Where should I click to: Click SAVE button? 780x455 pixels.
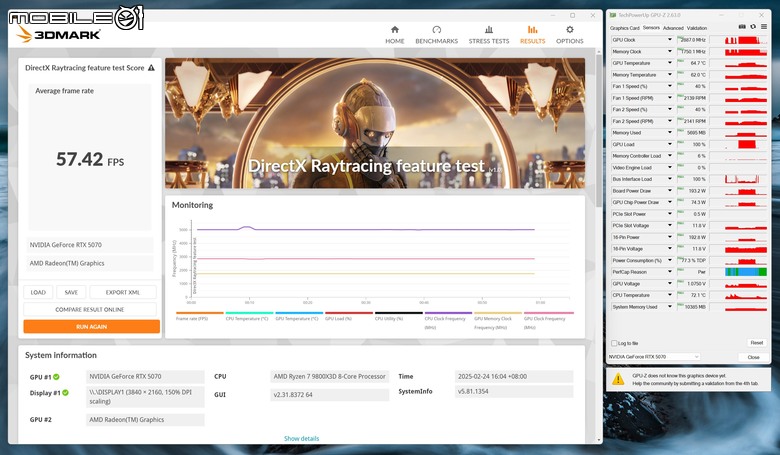[x=71, y=292]
